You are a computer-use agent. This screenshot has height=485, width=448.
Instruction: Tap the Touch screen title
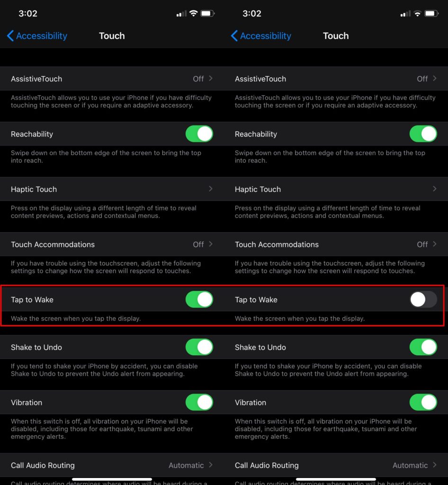[x=112, y=36]
